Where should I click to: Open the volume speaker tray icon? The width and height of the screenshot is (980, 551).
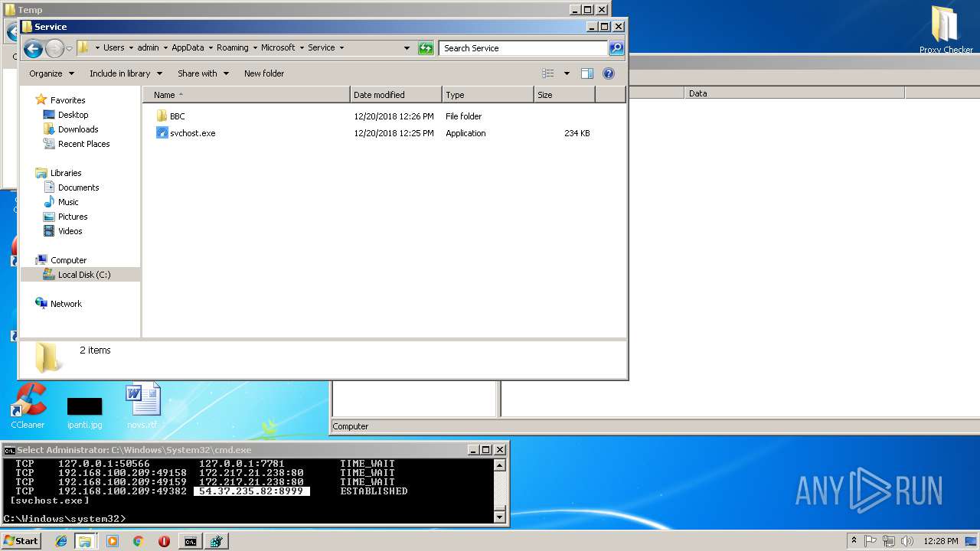click(907, 541)
